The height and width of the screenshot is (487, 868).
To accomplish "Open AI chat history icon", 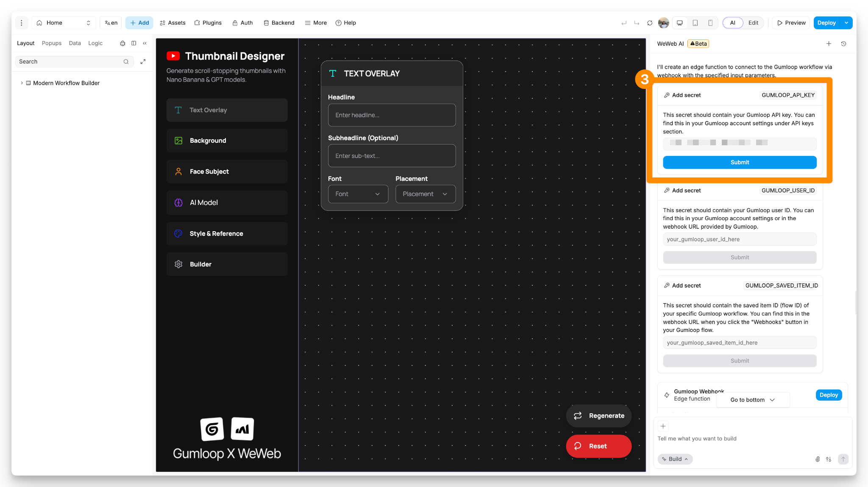I will click(x=843, y=44).
